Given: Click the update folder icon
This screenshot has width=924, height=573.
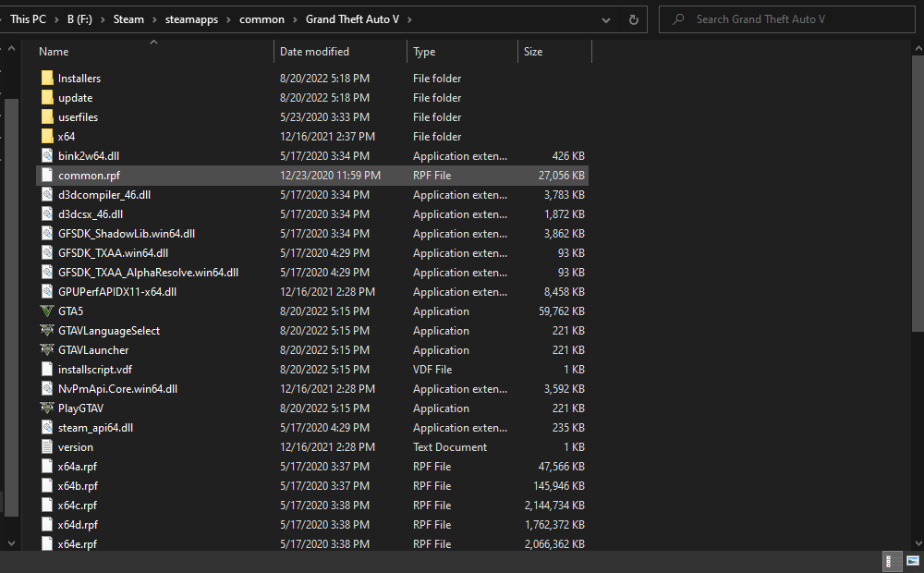Looking at the screenshot, I should 47,98.
